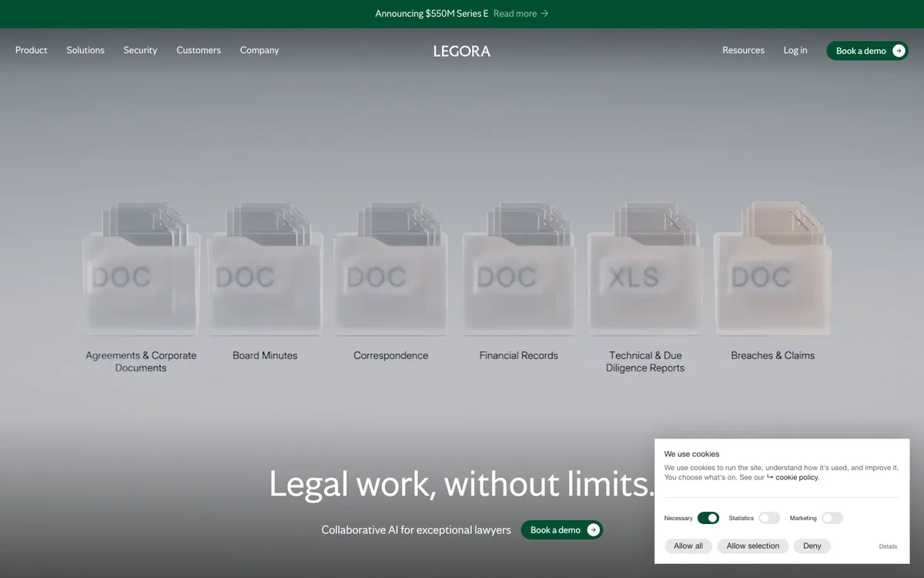Click the Log in link
This screenshot has width=924, height=578.
click(795, 50)
